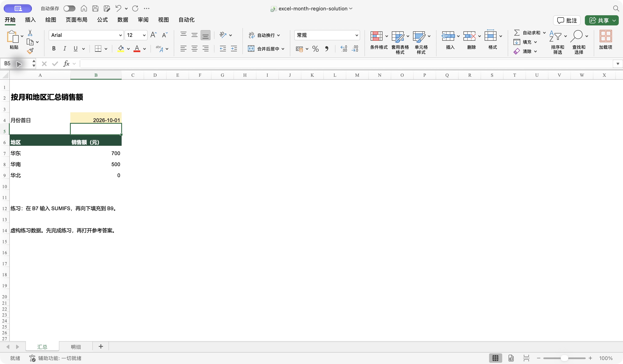Image resolution: width=623 pixels, height=364 pixels.
Task: Toggle Italic formatting
Action: [64, 49]
